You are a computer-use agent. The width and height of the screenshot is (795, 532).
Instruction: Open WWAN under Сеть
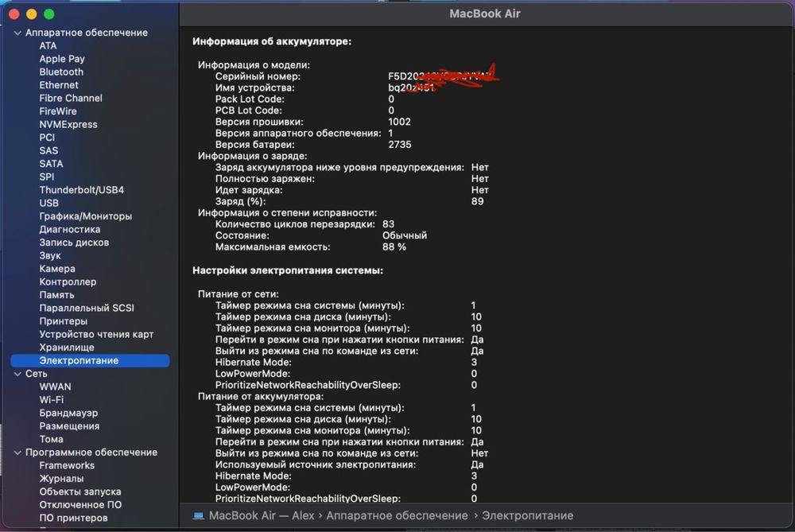click(x=56, y=386)
